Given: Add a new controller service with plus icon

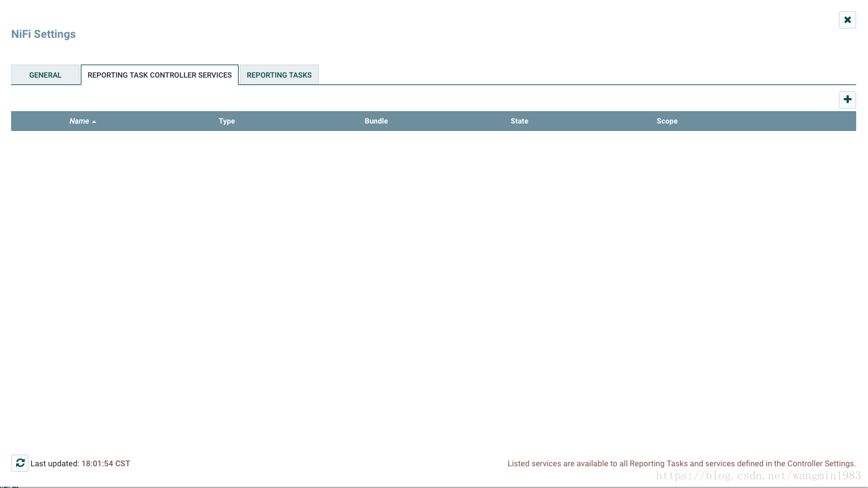Looking at the screenshot, I should pos(847,99).
